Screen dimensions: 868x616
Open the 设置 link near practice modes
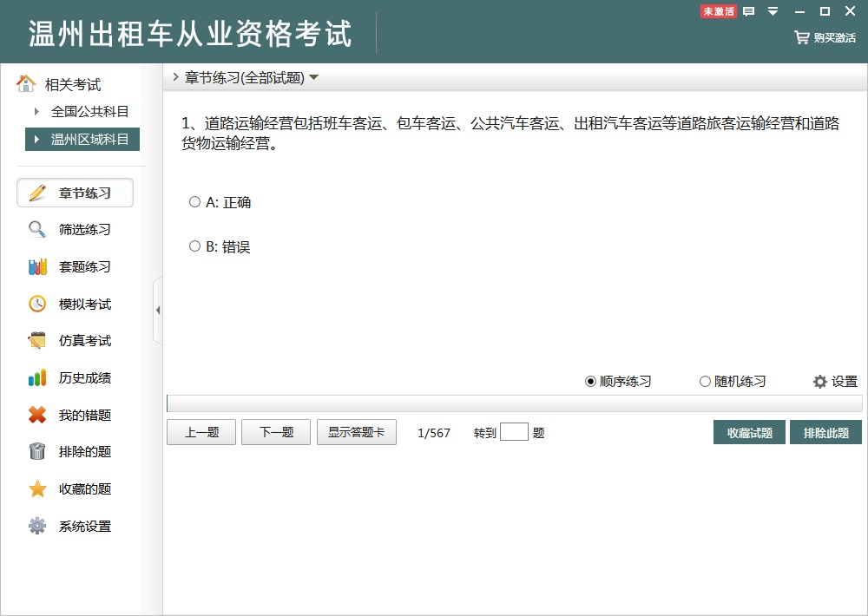[845, 382]
